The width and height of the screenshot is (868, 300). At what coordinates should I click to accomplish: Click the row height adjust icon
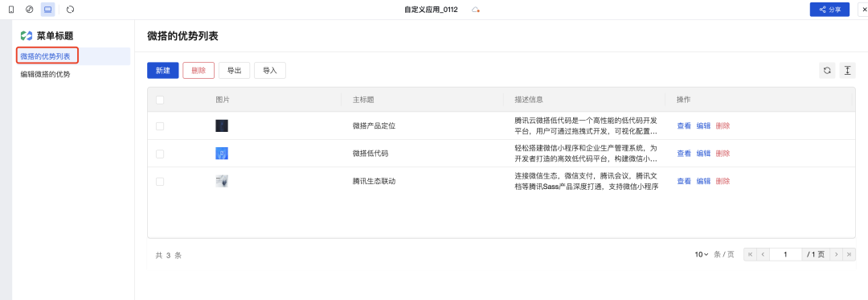point(848,70)
